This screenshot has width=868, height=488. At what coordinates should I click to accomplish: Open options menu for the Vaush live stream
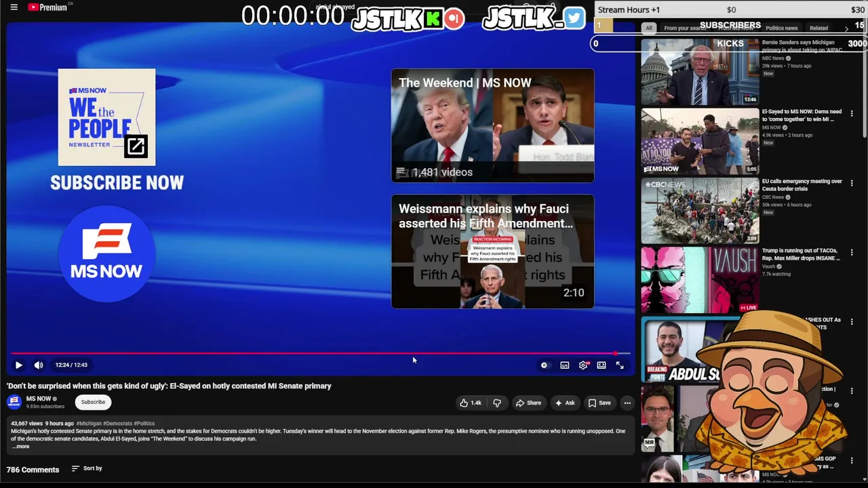852,252
